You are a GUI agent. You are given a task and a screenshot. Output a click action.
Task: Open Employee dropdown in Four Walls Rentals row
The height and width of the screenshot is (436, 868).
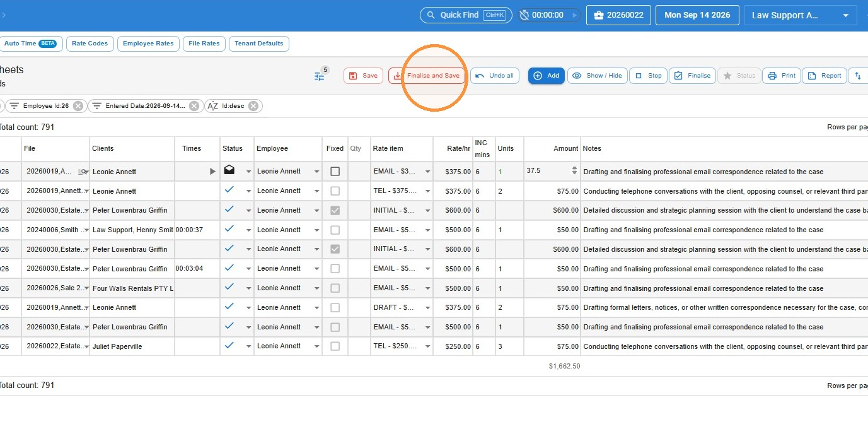tap(316, 288)
